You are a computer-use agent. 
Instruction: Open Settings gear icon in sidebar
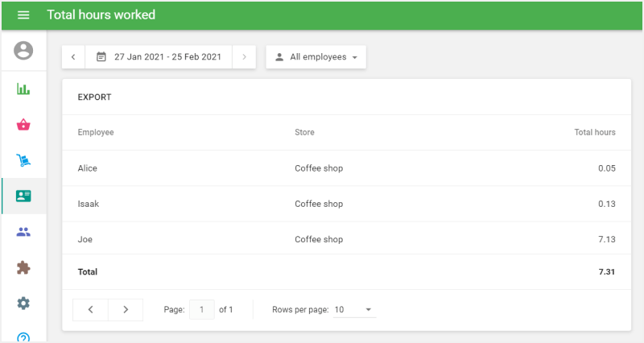click(23, 304)
